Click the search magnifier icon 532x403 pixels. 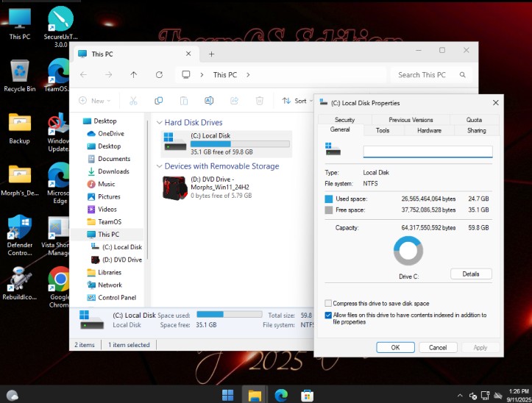point(462,74)
